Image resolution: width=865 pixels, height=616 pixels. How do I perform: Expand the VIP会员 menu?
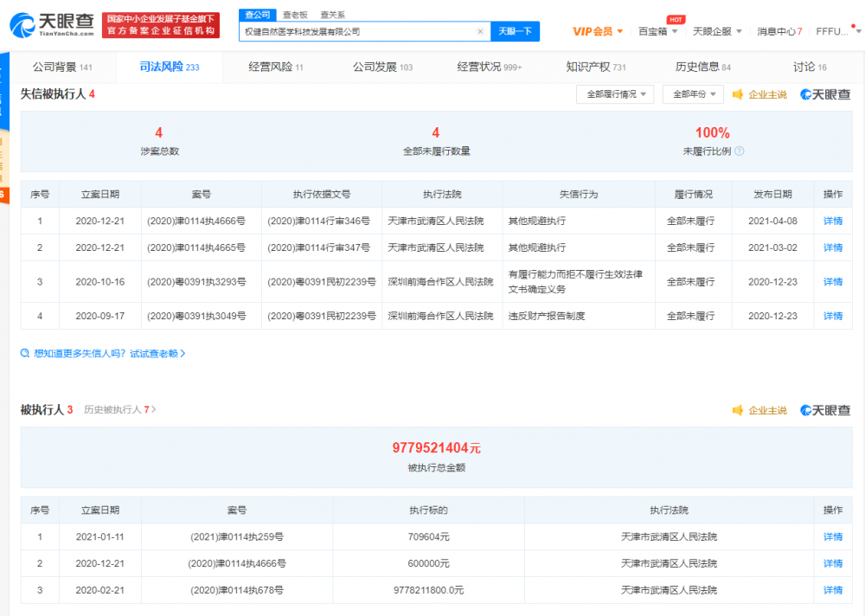(x=598, y=32)
